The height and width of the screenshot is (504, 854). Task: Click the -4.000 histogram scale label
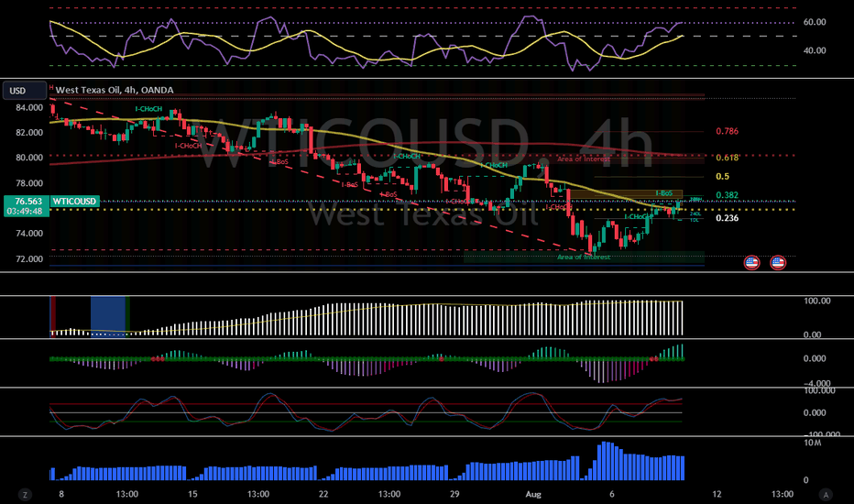[x=817, y=383]
